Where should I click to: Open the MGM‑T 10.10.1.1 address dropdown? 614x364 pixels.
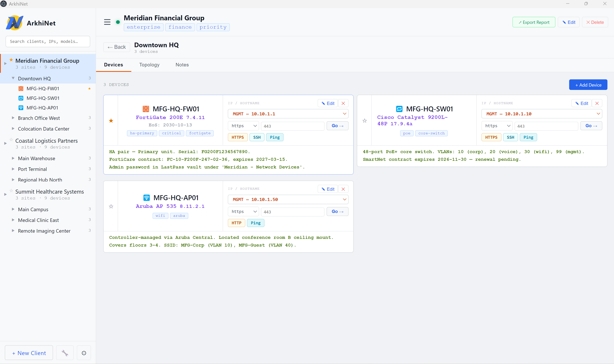point(288,114)
